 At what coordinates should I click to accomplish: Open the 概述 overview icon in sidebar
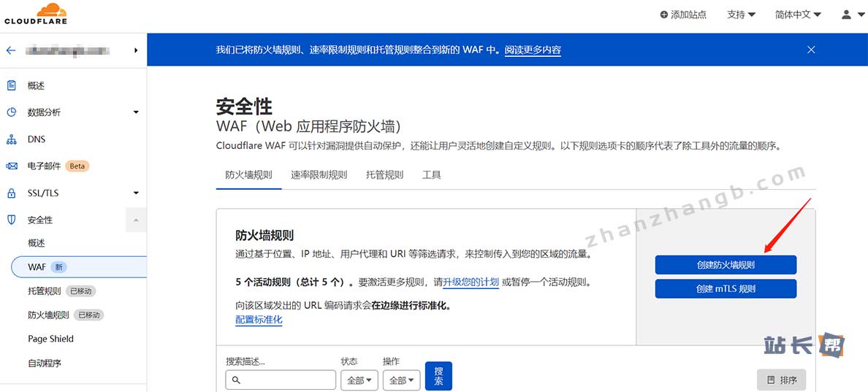point(12,85)
